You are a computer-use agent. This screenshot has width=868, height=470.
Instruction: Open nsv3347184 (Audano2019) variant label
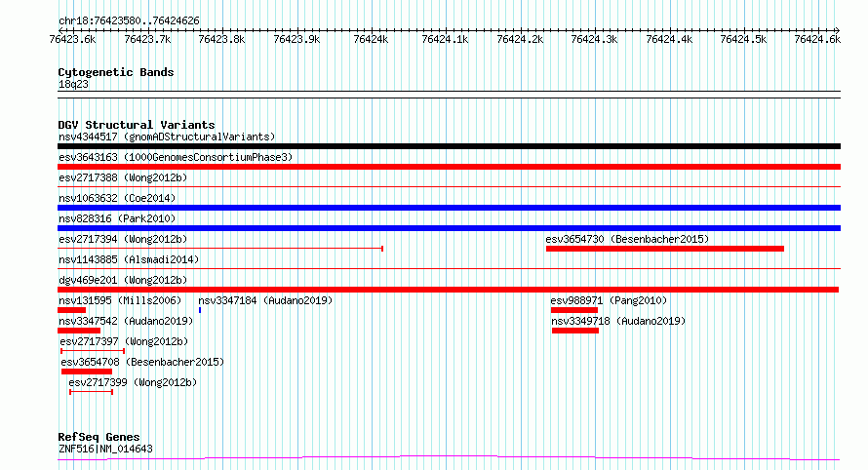[x=265, y=300]
